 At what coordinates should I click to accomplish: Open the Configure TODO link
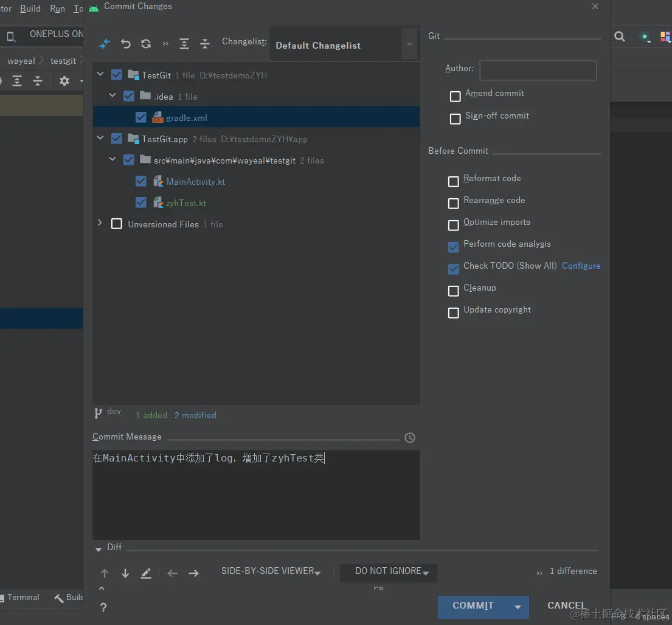pos(581,266)
